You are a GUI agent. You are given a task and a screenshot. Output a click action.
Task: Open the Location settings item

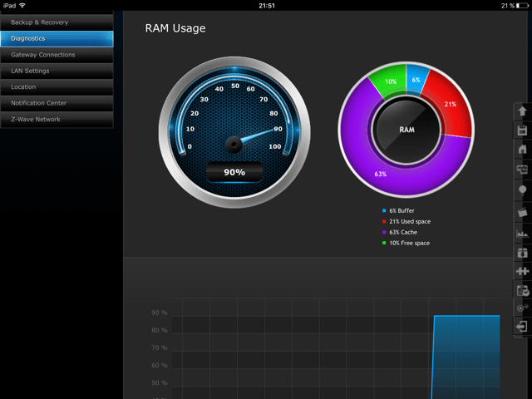tap(57, 87)
